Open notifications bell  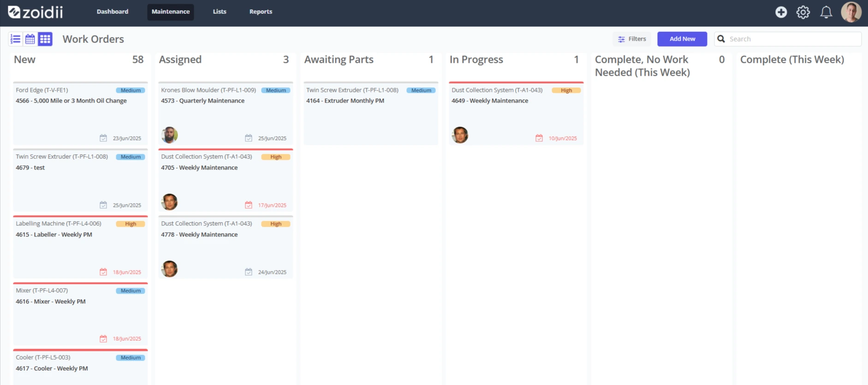click(x=826, y=12)
